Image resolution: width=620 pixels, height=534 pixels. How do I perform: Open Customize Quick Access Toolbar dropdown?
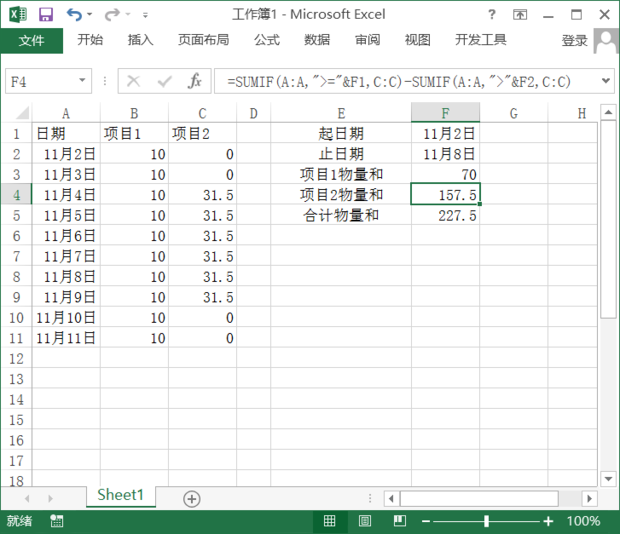click(x=145, y=16)
